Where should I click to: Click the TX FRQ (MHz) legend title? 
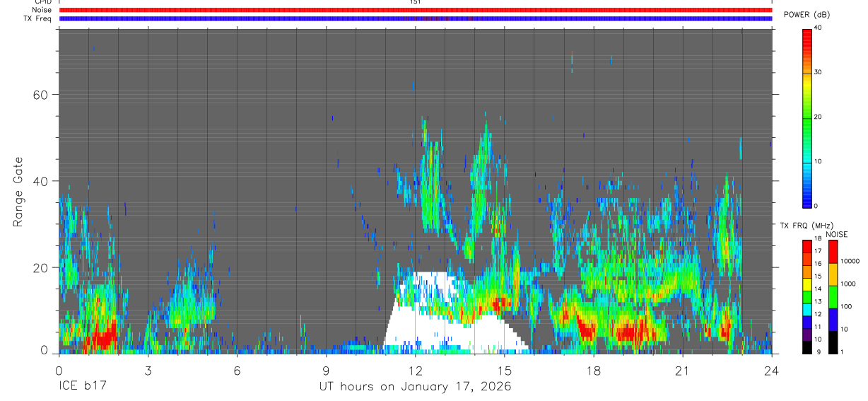[807, 226]
